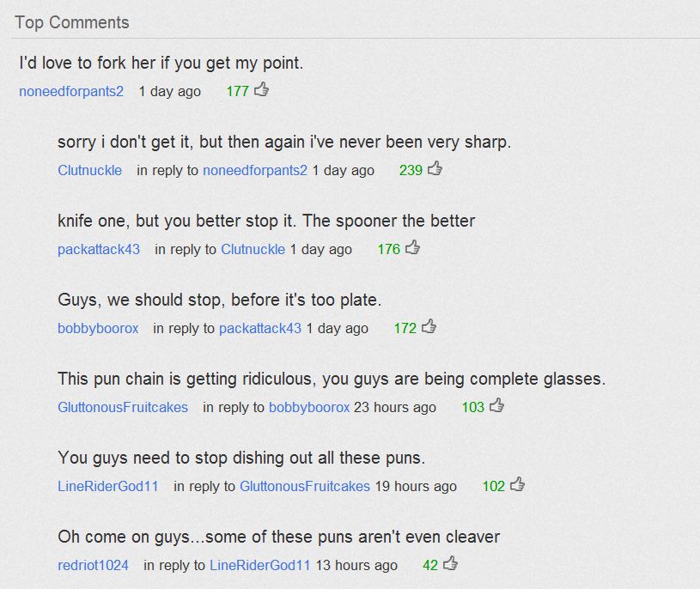Open noneedforpants2's profile from top comment
This screenshot has width=700, height=589.
click(x=71, y=91)
